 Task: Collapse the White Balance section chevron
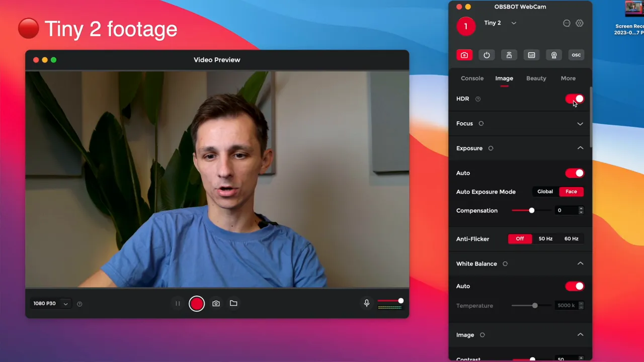pos(580,263)
